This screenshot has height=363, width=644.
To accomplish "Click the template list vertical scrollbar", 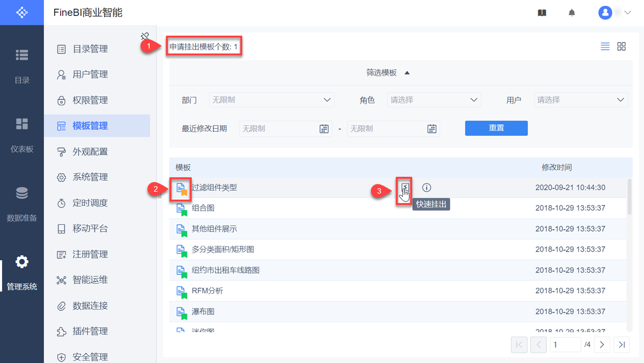I will 630,197.
